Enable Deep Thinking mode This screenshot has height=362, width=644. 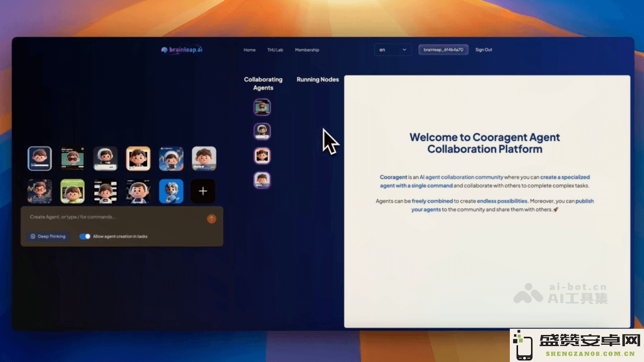[x=48, y=237]
